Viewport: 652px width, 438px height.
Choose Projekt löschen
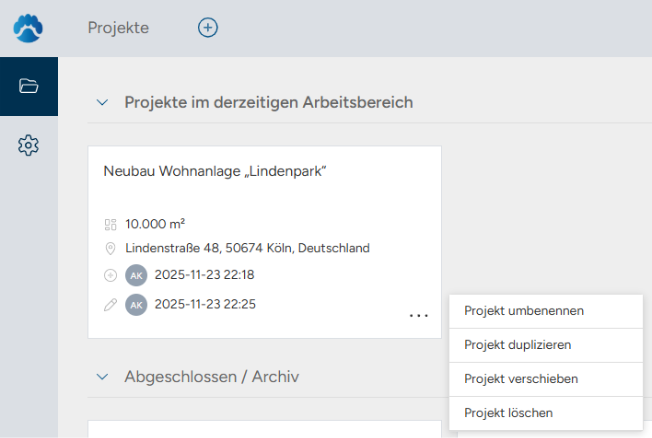point(508,412)
